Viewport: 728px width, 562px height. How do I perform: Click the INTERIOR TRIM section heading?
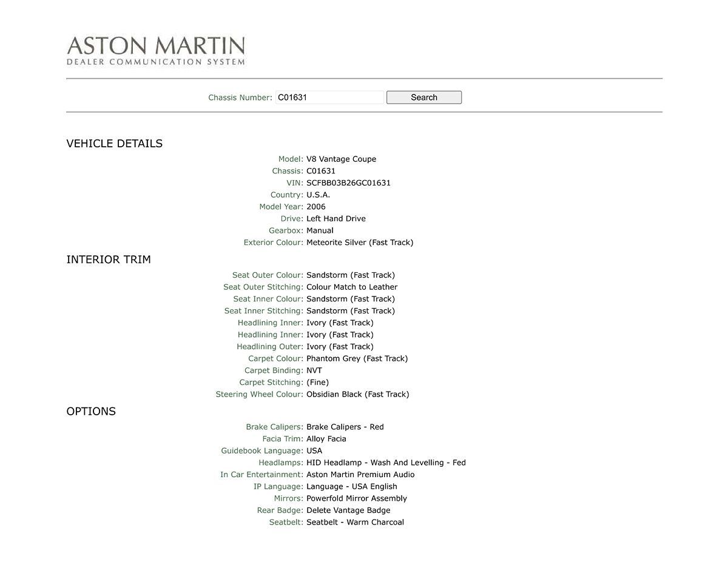[108, 259]
